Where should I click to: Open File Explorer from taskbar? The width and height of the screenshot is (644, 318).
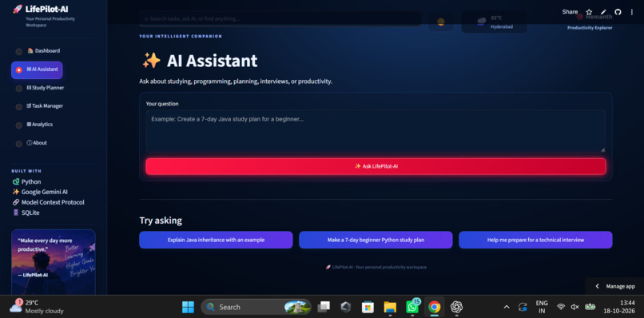pyautogui.click(x=390, y=307)
